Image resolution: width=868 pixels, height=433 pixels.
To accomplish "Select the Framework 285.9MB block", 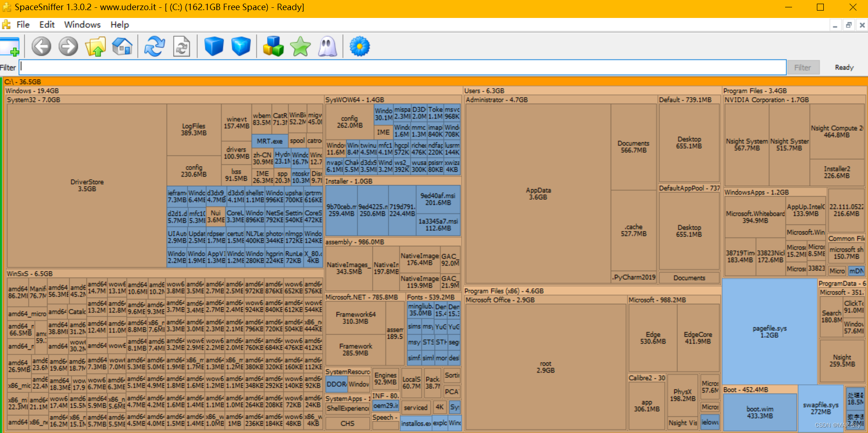I will 355,350.
